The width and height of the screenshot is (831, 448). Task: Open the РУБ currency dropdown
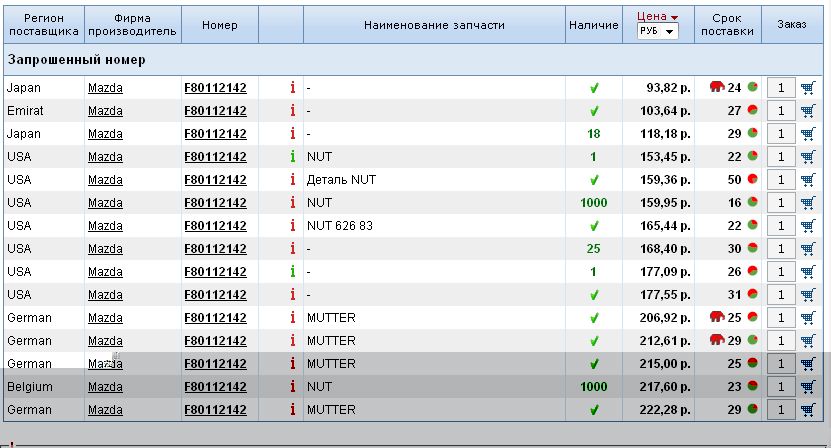657,31
